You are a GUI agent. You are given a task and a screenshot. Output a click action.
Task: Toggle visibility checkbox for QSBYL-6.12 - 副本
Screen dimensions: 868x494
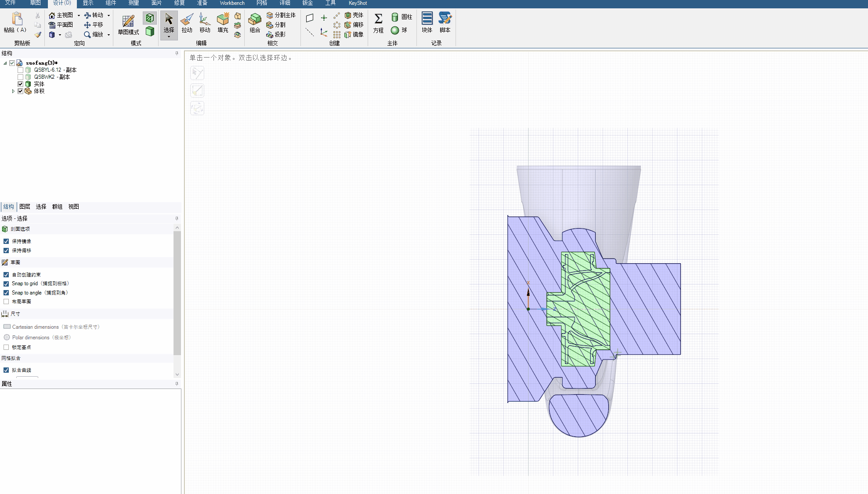click(x=20, y=70)
